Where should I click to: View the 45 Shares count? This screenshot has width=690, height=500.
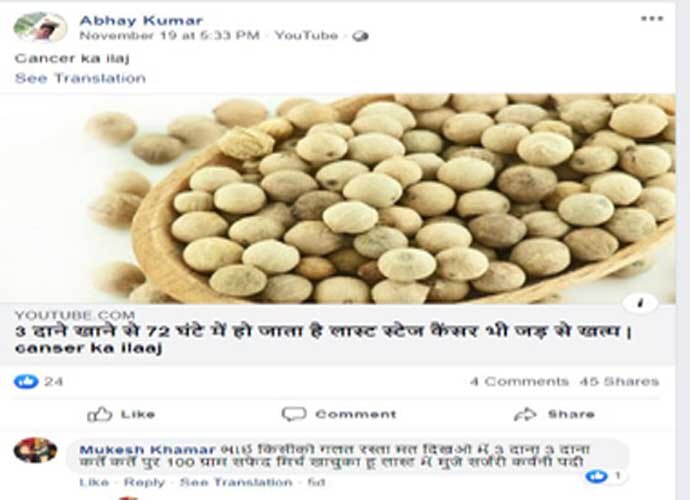pos(620,381)
